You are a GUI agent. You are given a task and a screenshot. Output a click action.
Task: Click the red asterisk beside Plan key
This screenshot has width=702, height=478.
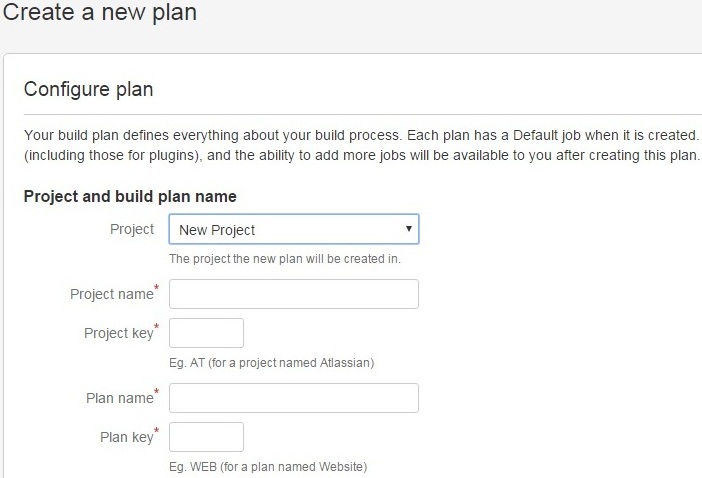[x=156, y=430]
